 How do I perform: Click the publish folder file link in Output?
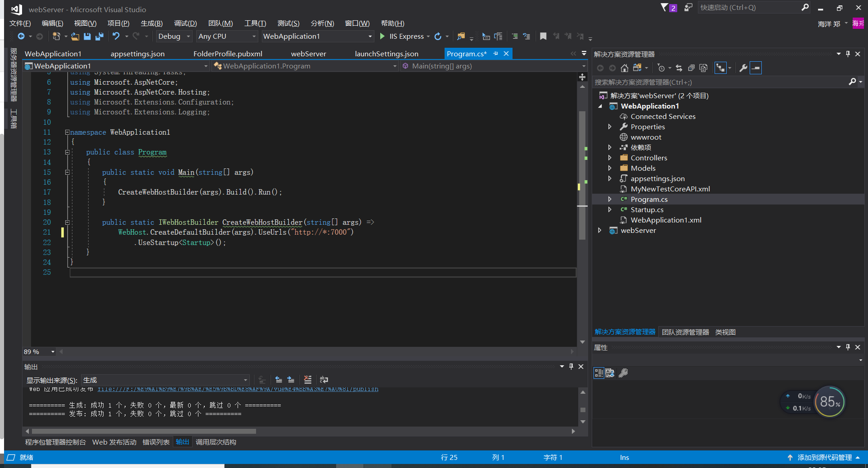[x=238, y=389]
